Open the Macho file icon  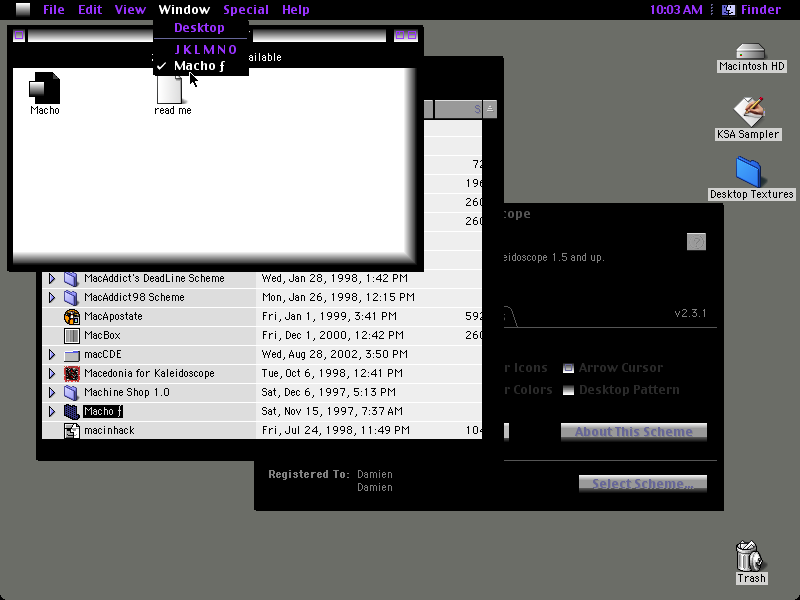coord(44,88)
